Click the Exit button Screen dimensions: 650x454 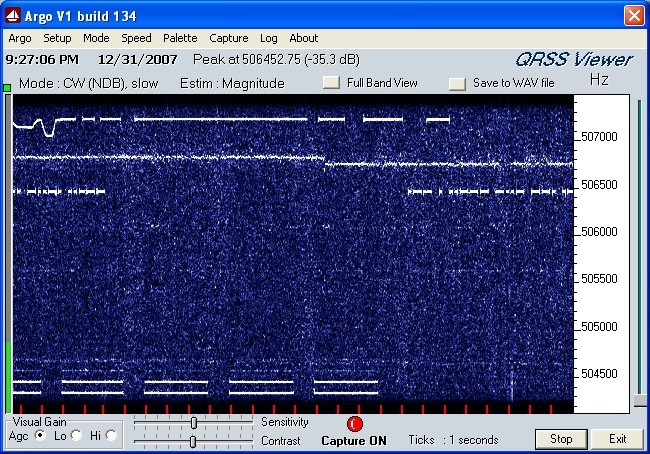coord(617,439)
